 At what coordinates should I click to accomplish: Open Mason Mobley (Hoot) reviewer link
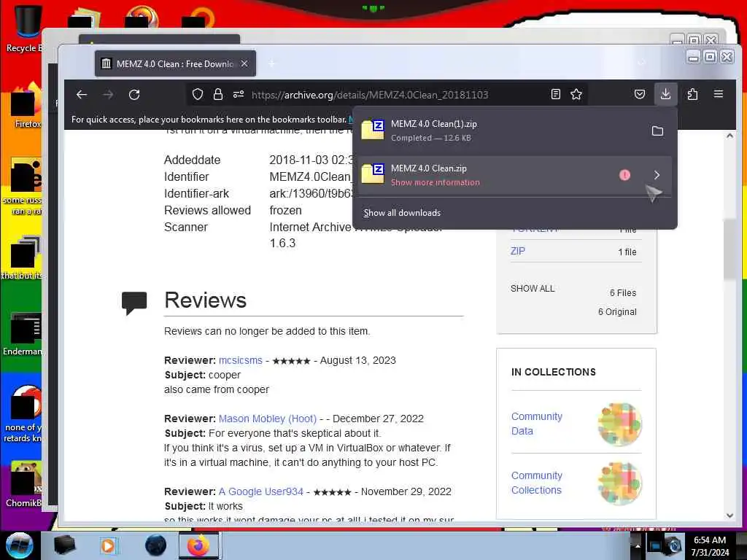pyautogui.click(x=268, y=419)
